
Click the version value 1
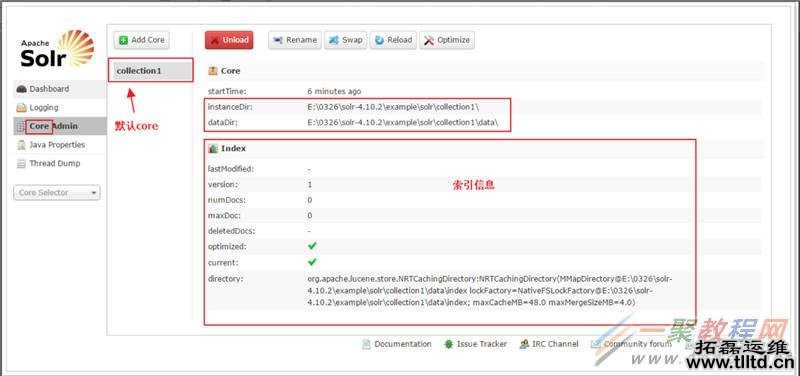(x=310, y=185)
